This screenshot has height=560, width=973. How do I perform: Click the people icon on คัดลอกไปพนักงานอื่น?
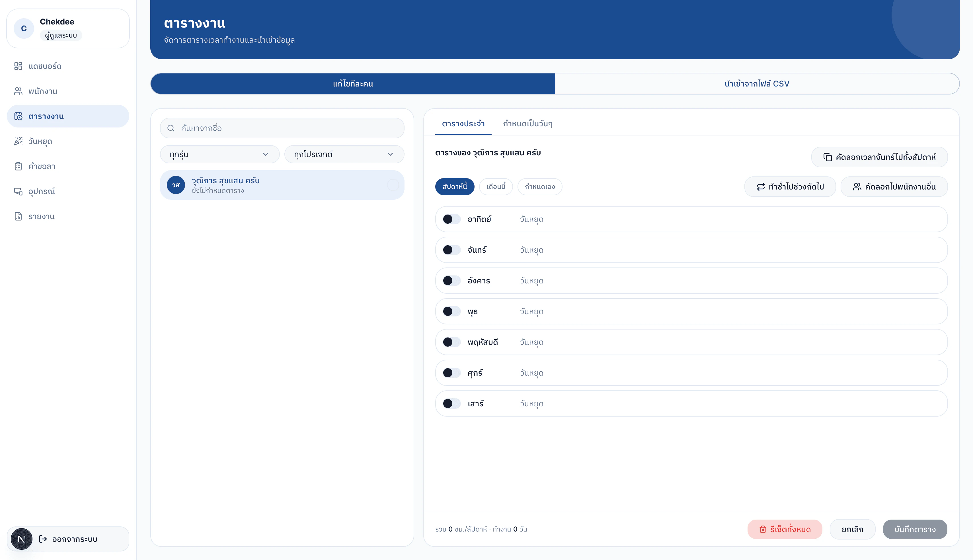point(857,187)
